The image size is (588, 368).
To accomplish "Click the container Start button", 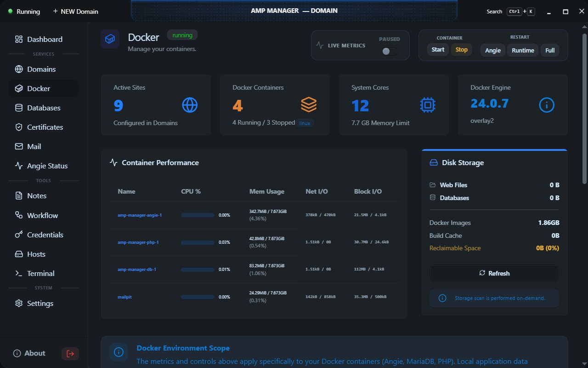I will coord(438,50).
